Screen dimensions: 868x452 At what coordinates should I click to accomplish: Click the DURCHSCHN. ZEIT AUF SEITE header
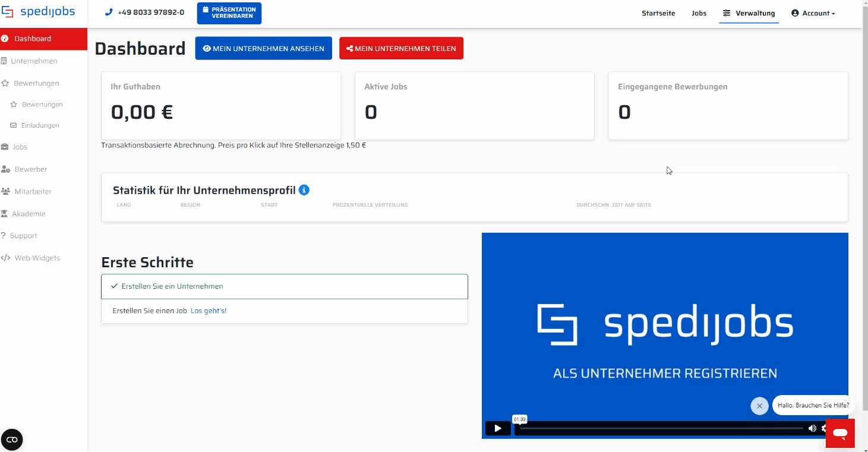(614, 205)
